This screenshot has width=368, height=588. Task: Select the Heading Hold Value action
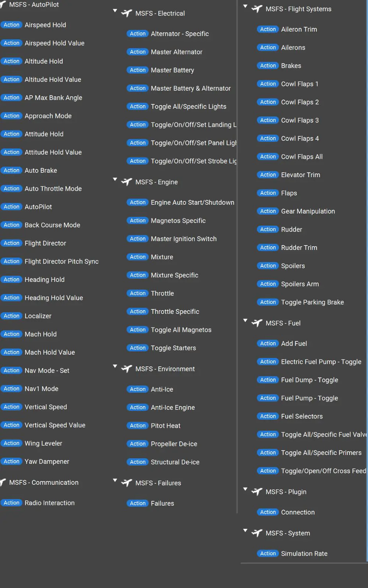(x=54, y=298)
